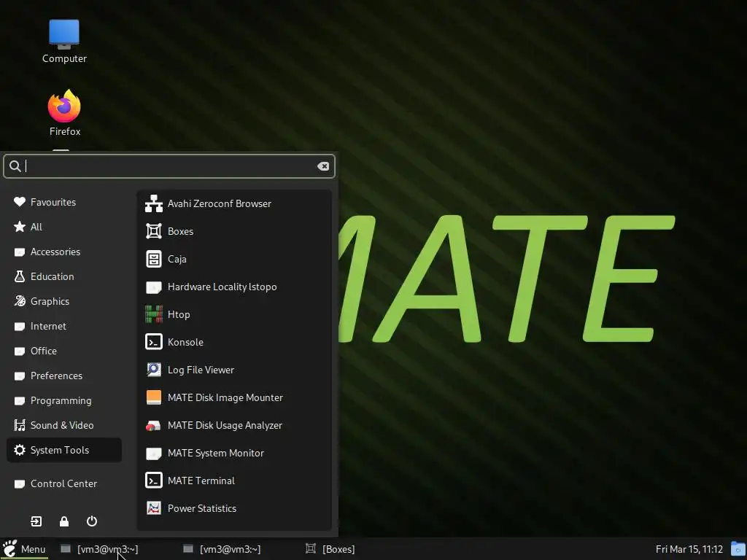
Task: Click the menu search input field
Action: [x=169, y=166]
